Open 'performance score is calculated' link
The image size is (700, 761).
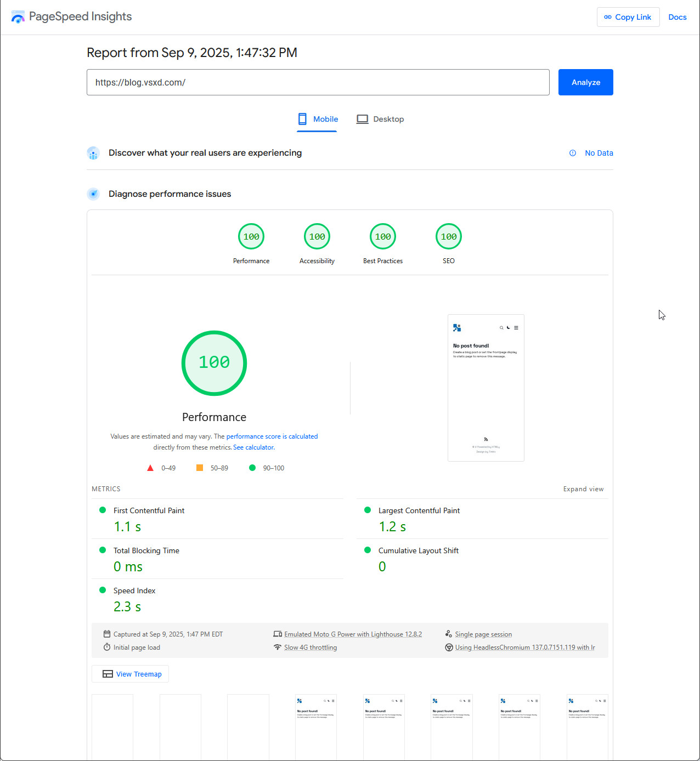(272, 436)
